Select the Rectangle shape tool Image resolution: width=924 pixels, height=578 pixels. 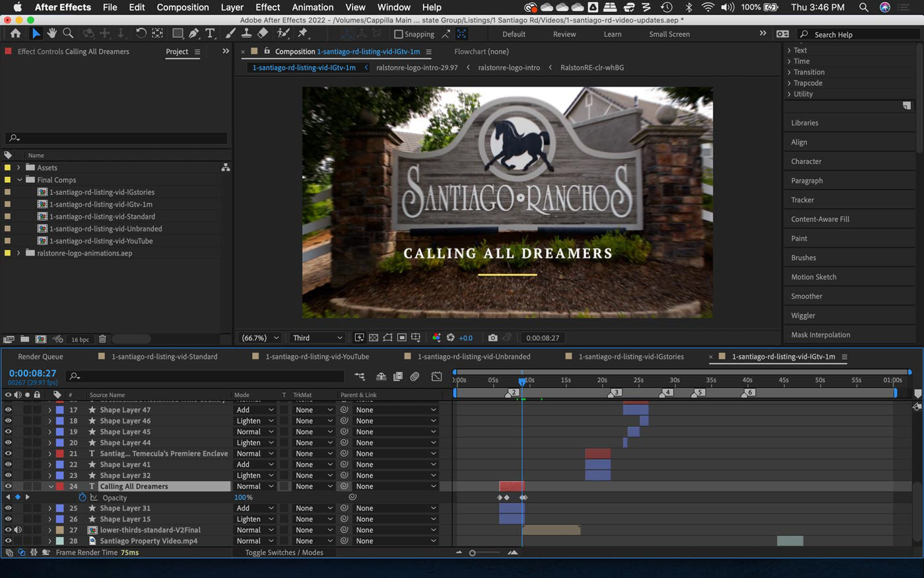(x=178, y=33)
